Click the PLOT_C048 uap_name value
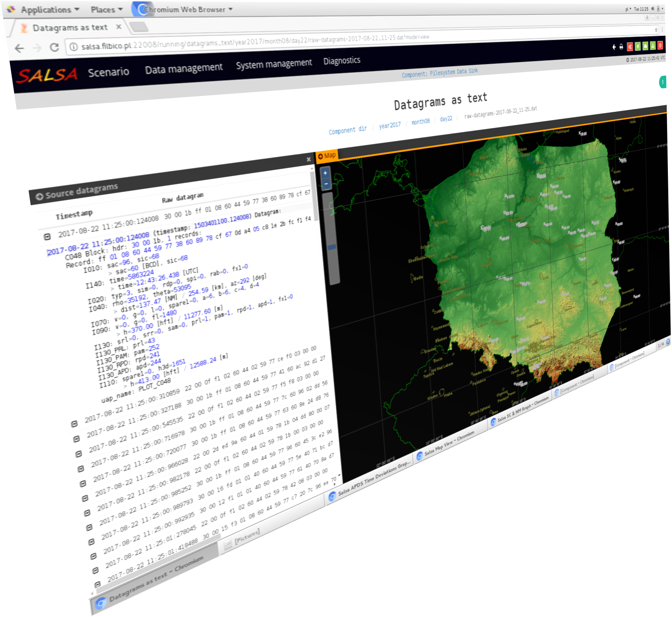Viewport: 672px width, 617px height. [154, 384]
